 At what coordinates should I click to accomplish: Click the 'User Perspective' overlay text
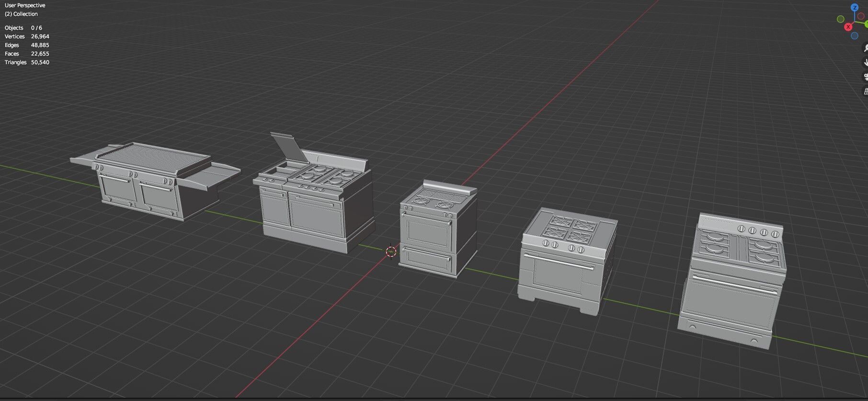(x=25, y=5)
